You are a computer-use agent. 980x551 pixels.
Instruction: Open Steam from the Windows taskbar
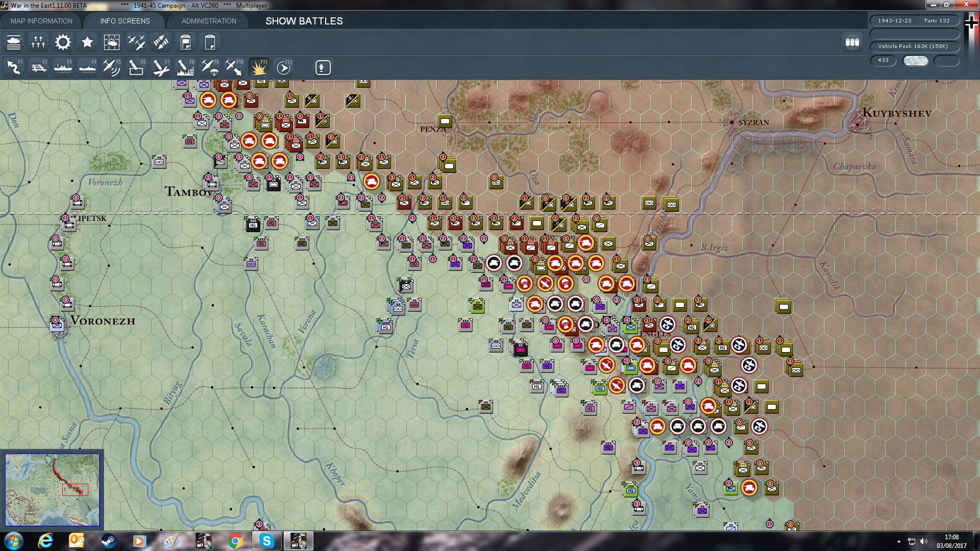point(108,541)
